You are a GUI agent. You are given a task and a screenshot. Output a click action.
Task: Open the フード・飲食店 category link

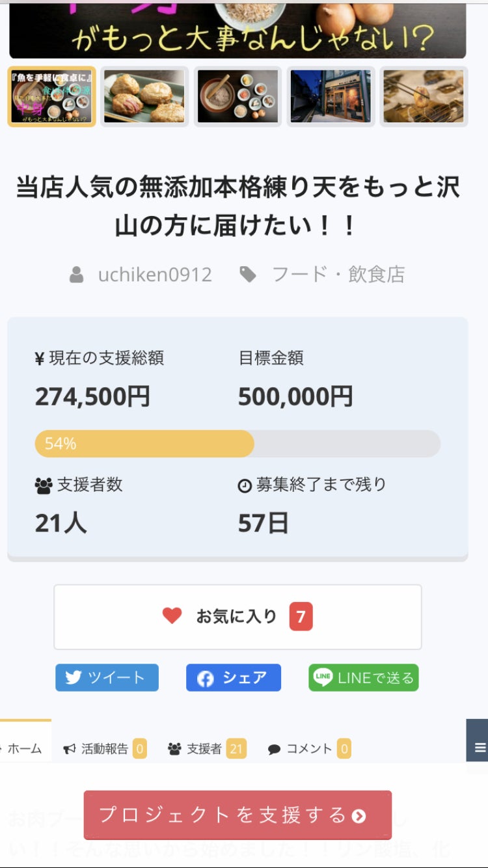[338, 275]
